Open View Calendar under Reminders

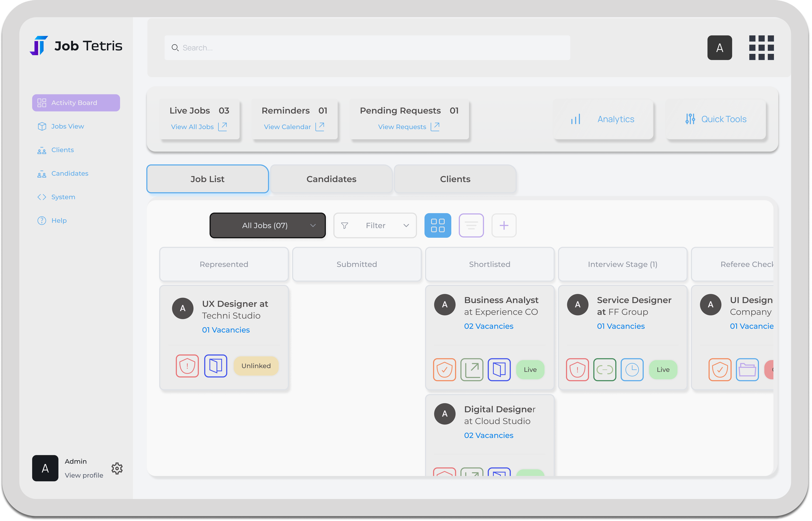click(287, 127)
